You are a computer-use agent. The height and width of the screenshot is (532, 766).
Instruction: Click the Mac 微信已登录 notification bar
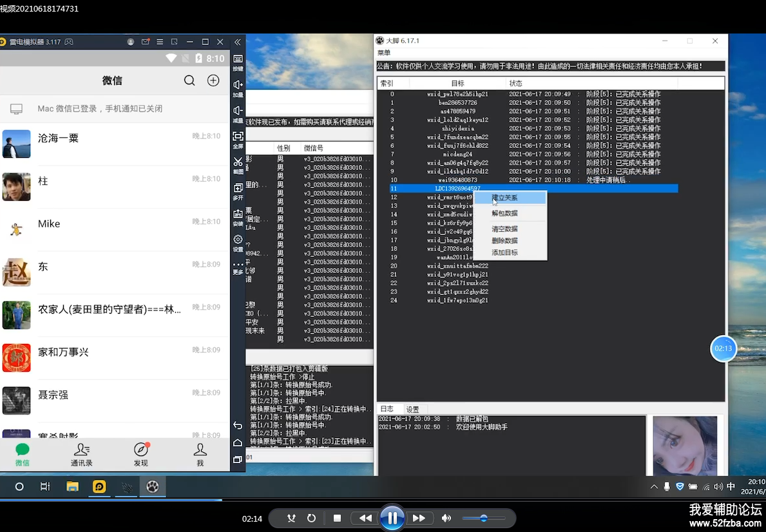pos(115,108)
